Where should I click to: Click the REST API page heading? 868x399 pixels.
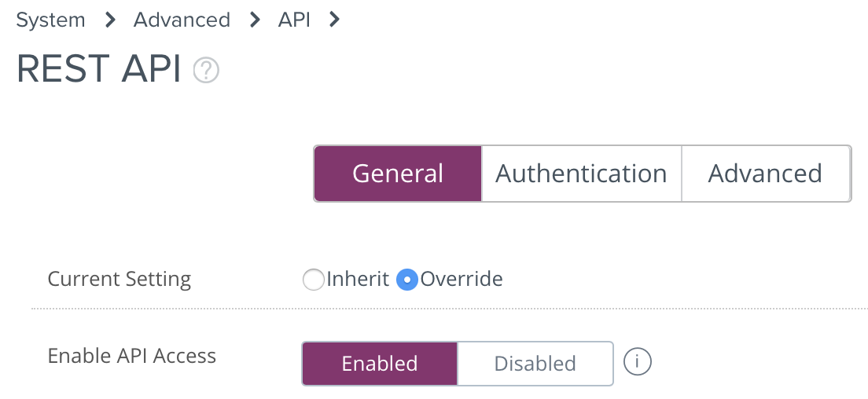pyautogui.click(x=99, y=70)
